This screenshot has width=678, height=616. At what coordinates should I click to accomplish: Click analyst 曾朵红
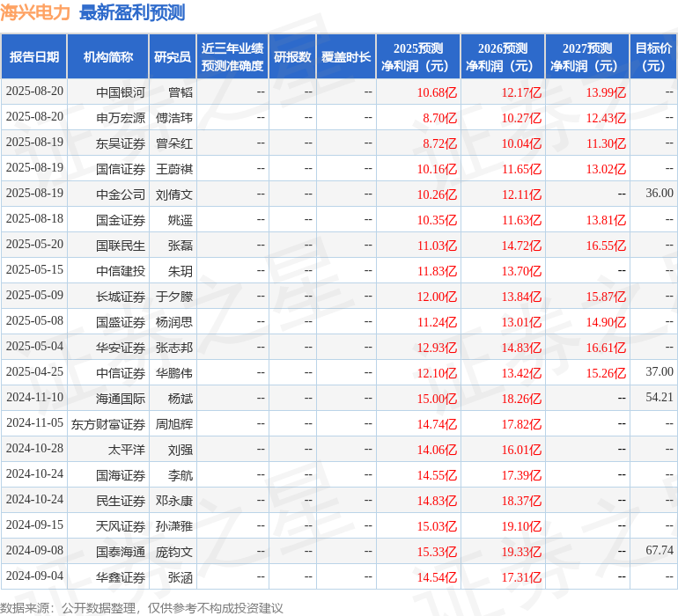pos(173,143)
